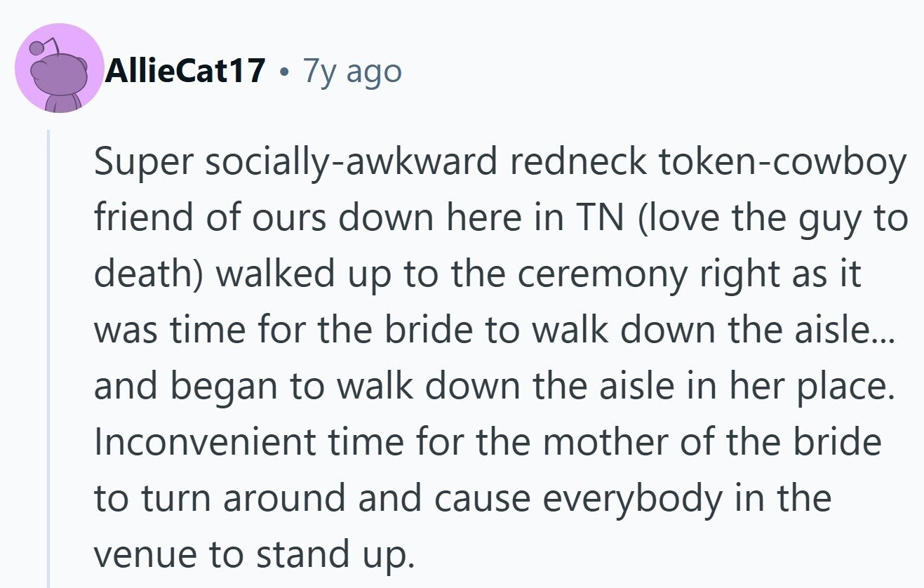Collapse the comment using the vertical thread line
The width and height of the screenshot is (924, 588).
point(48,359)
